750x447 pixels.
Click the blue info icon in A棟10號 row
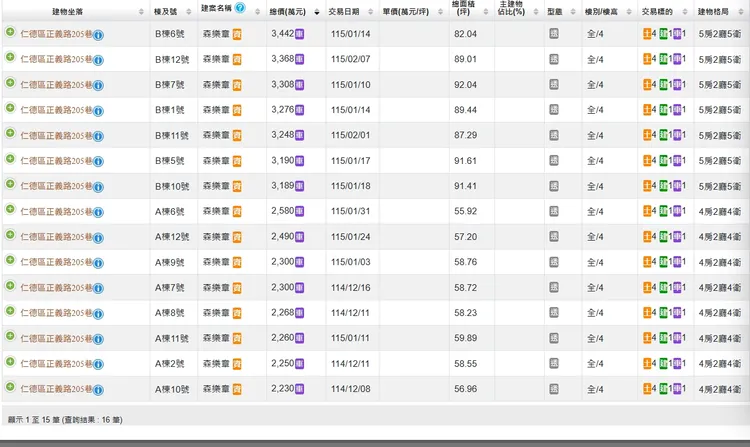pyautogui.click(x=99, y=389)
